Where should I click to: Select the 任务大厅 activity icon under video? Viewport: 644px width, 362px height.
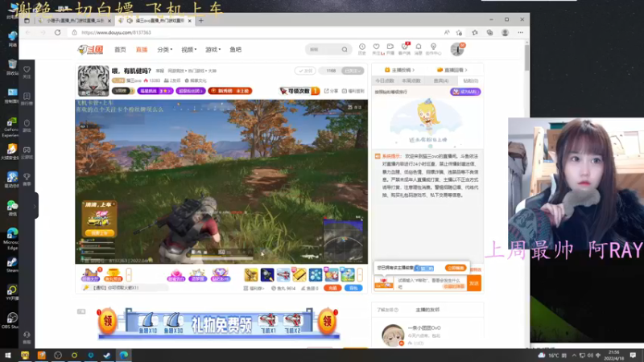point(90,274)
